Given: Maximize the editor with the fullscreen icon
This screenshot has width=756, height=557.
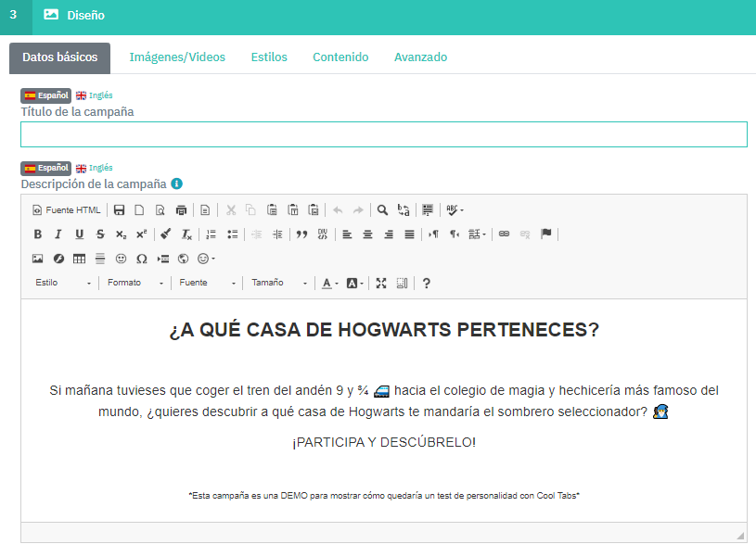Looking at the screenshot, I should click(x=381, y=284).
